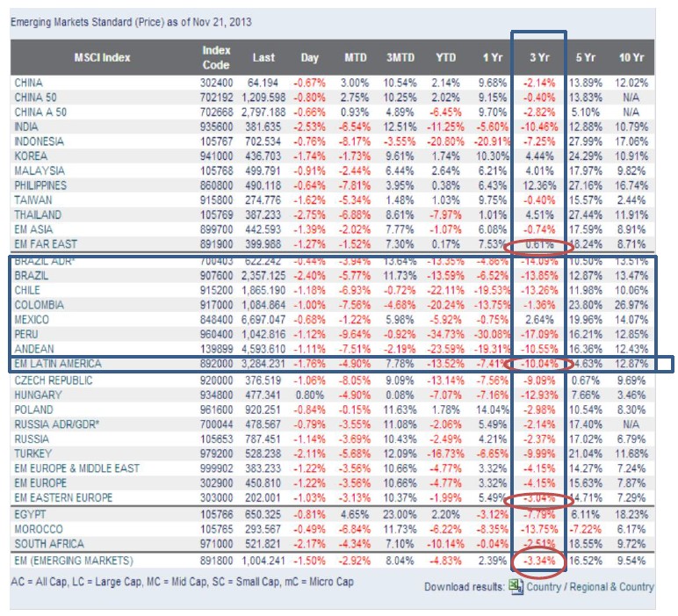Viewport: 678px width, 616px height.
Task: Click the 10 Yr column header
Action: [x=631, y=57]
